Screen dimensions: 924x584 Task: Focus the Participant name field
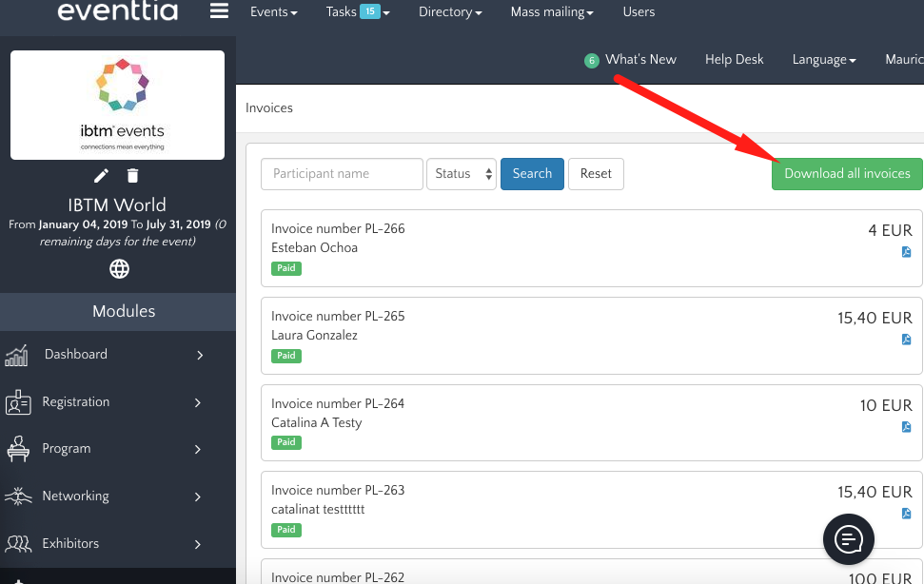click(x=342, y=174)
